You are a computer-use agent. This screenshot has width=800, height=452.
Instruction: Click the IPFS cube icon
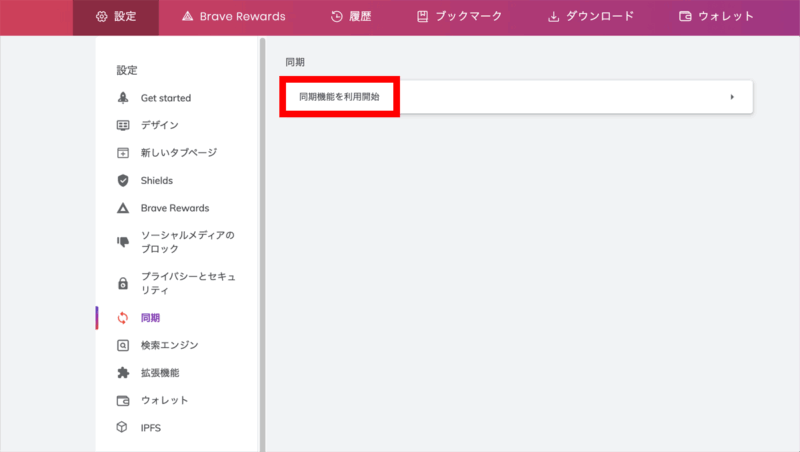pos(123,428)
